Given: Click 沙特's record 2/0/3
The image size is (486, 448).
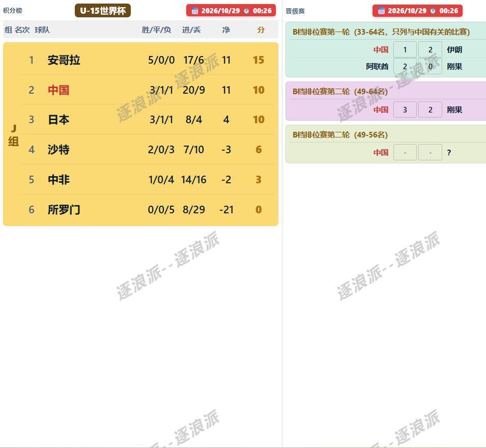Looking at the screenshot, I should pyautogui.click(x=161, y=150).
